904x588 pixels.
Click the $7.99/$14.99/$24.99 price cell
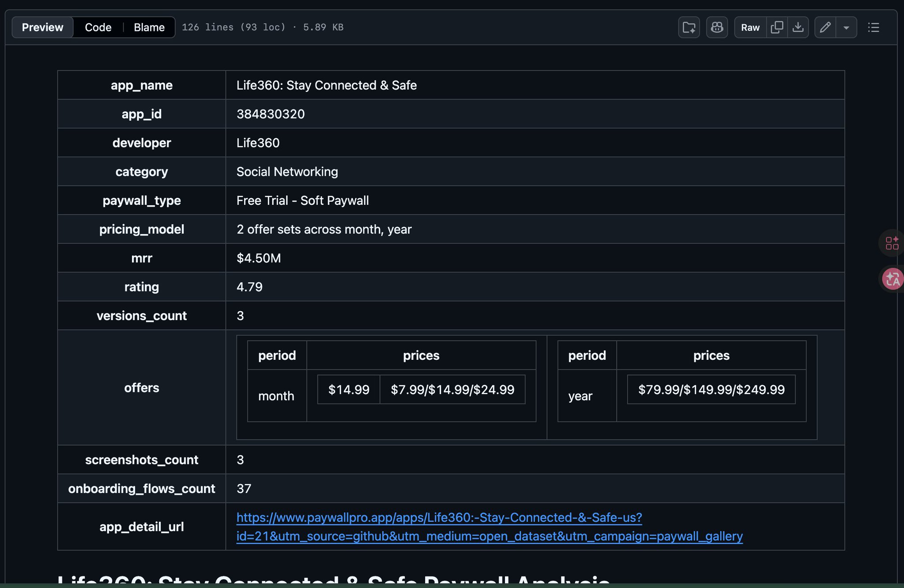pos(452,389)
